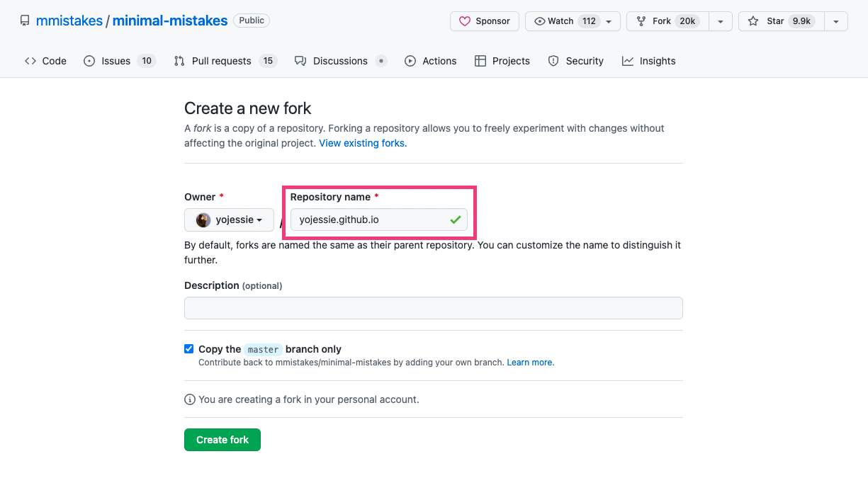Click the star icon on Star button
This screenshot has height=478, width=868.
[753, 21]
